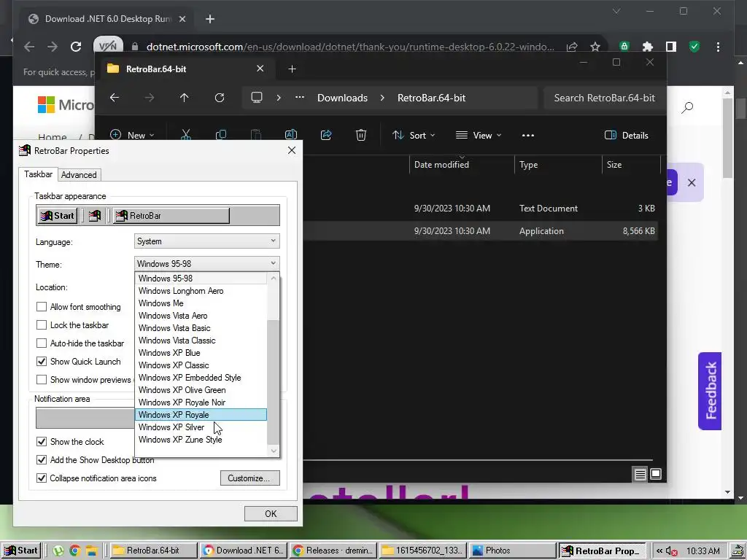Open the Language dropdown
Viewport: 747px width, 560px height.
206,241
